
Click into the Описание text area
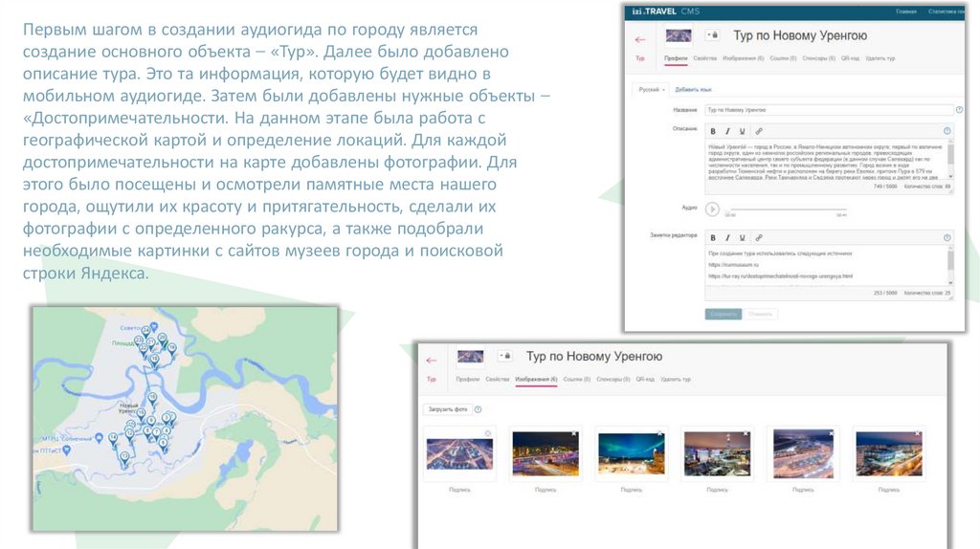point(826,162)
